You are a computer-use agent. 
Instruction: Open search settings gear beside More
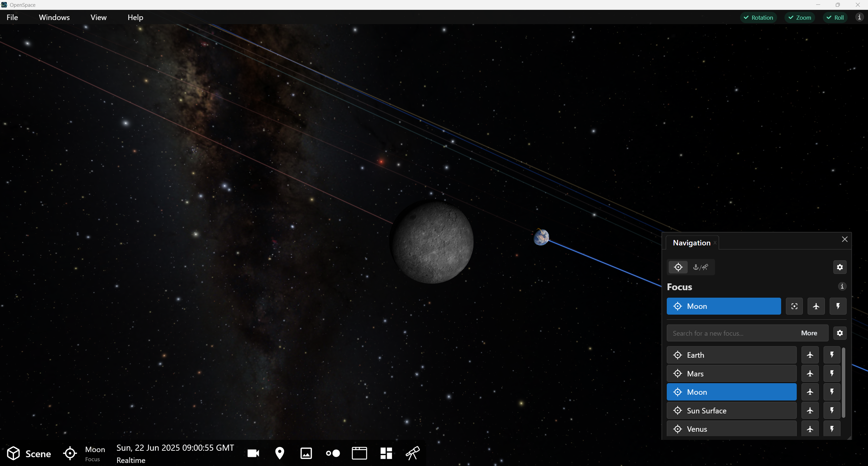tap(840, 333)
